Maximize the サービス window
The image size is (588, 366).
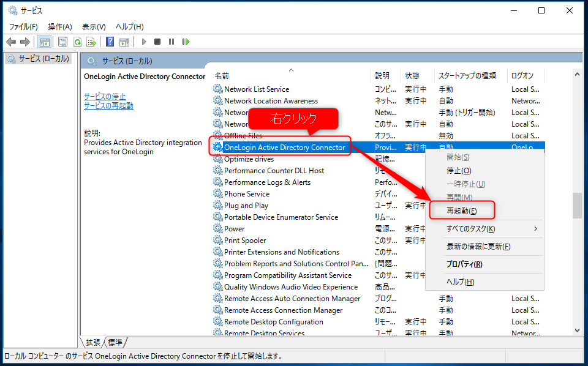coord(541,10)
